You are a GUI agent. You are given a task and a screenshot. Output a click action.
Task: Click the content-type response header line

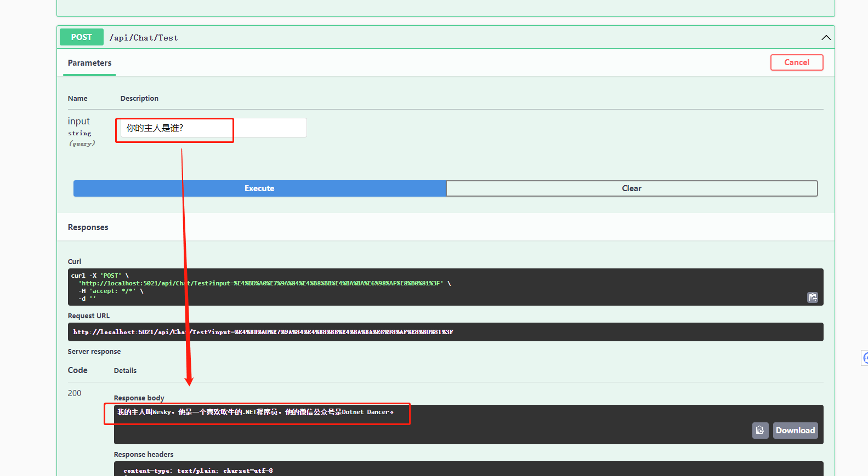click(x=198, y=471)
